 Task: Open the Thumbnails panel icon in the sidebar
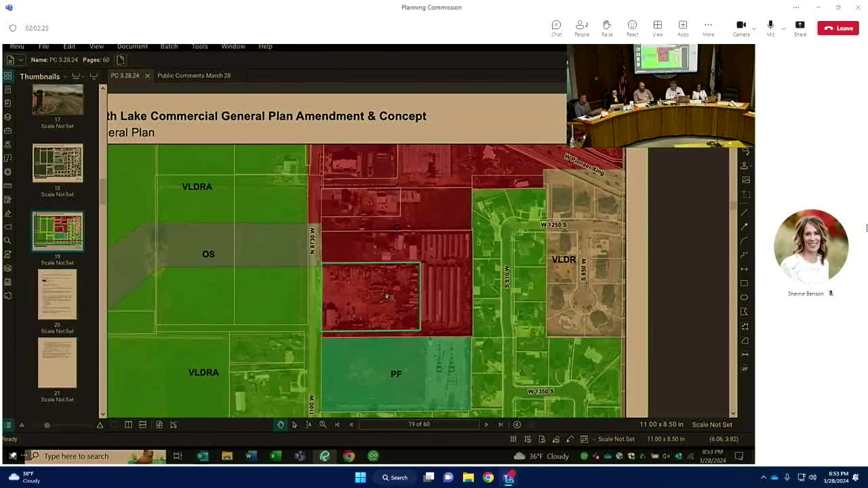pyautogui.click(x=7, y=76)
